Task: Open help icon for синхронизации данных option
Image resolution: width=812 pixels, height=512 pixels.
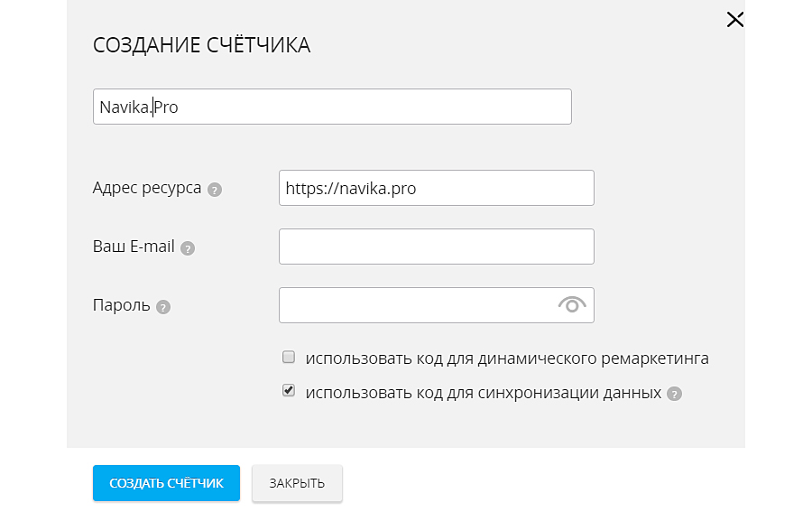Action: pyautogui.click(x=674, y=395)
